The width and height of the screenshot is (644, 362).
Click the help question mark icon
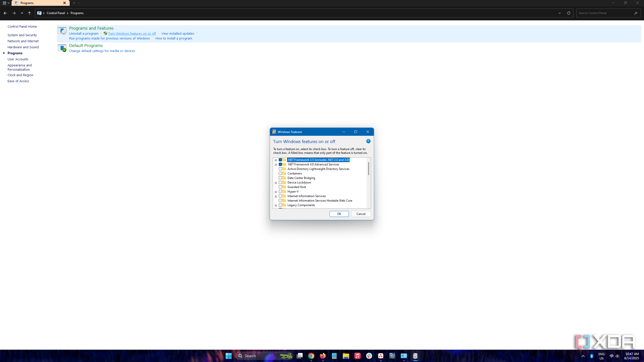tap(368, 141)
